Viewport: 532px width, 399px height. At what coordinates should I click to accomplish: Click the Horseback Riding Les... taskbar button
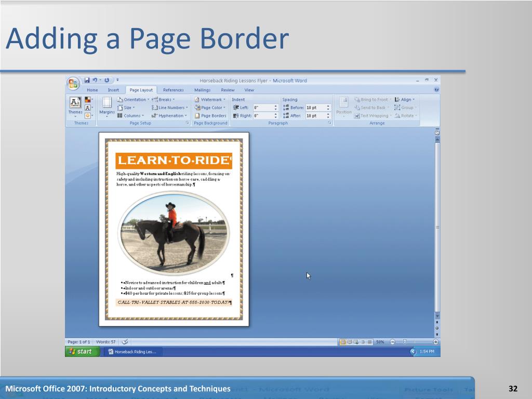tap(133, 352)
